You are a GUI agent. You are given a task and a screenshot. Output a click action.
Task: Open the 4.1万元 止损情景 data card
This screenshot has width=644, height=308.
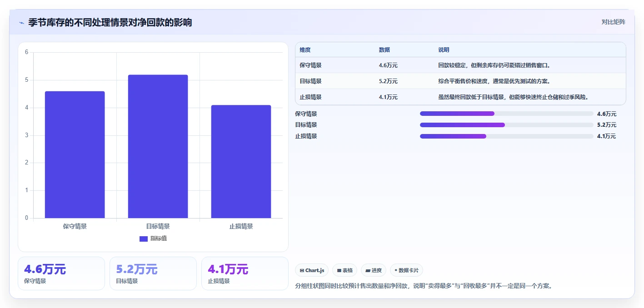245,273
